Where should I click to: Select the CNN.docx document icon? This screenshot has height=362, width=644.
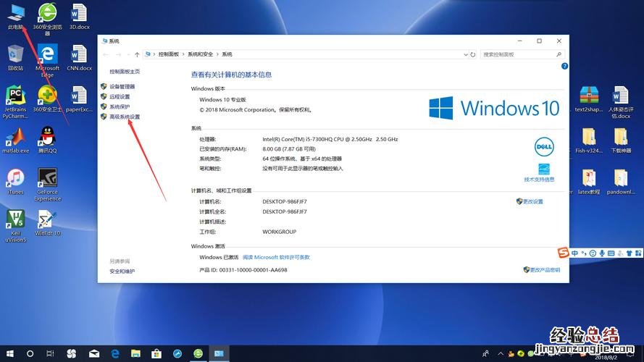pyautogui.click(x=79, y=58)
